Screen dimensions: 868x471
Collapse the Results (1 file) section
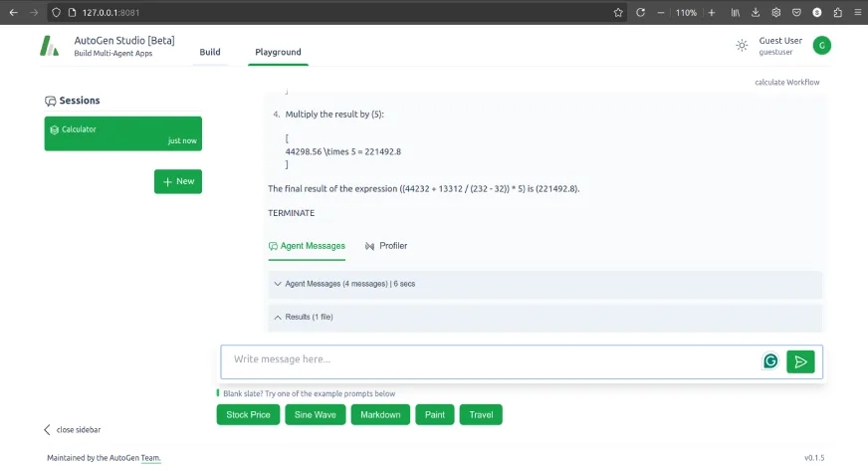pyautogui.click(x=545, y=317)
